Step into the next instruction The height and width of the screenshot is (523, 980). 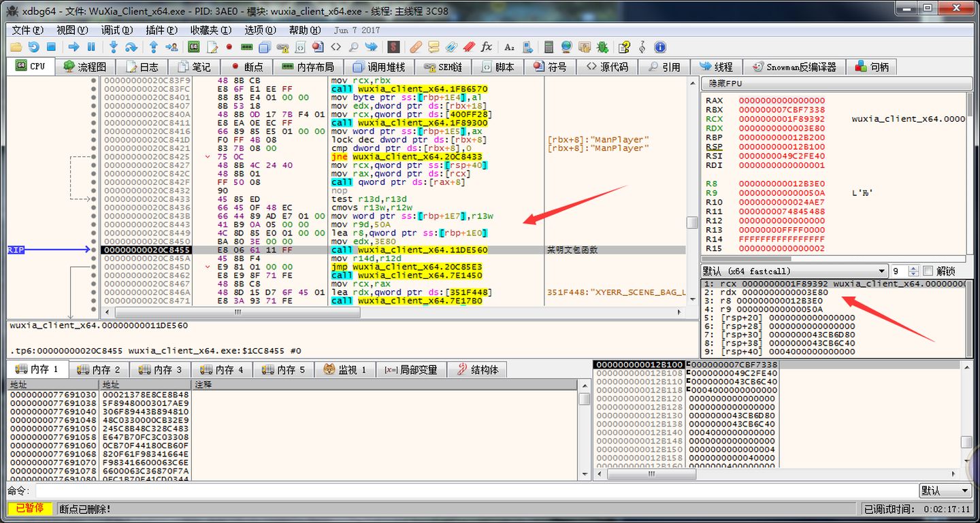pyautogui.click(x=114, y=47)
